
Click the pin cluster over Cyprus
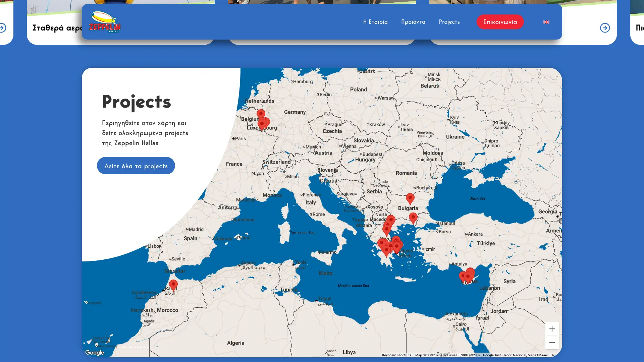pos(467,277)
